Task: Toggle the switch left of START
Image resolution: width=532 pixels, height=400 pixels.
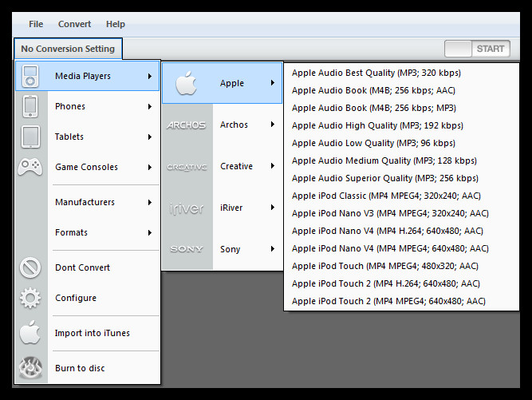Action: pyautogui.click(x=458, y=49)
